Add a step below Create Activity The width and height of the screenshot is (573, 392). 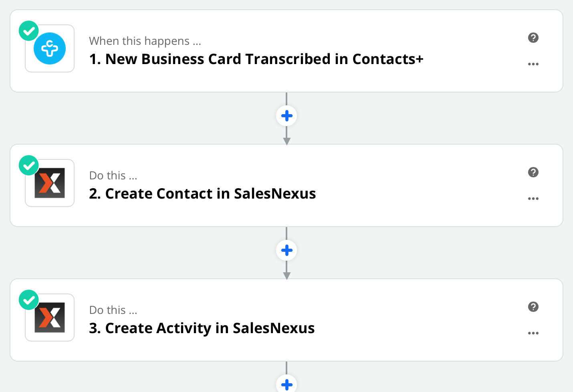[286, 383]
